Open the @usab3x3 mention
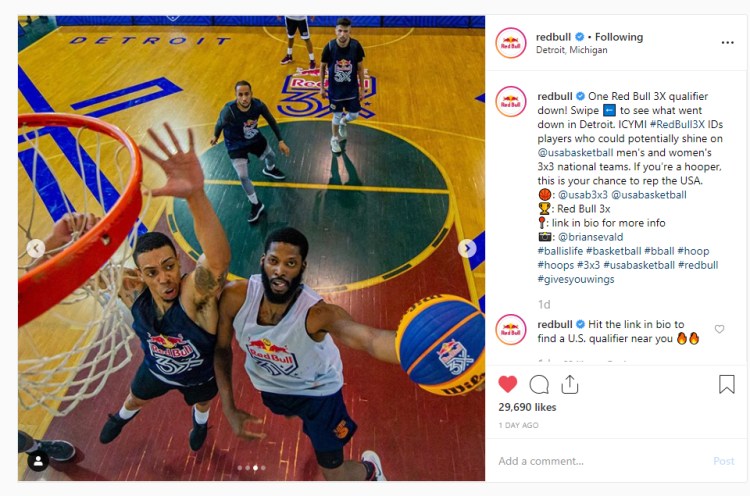 tap(583, 195)
